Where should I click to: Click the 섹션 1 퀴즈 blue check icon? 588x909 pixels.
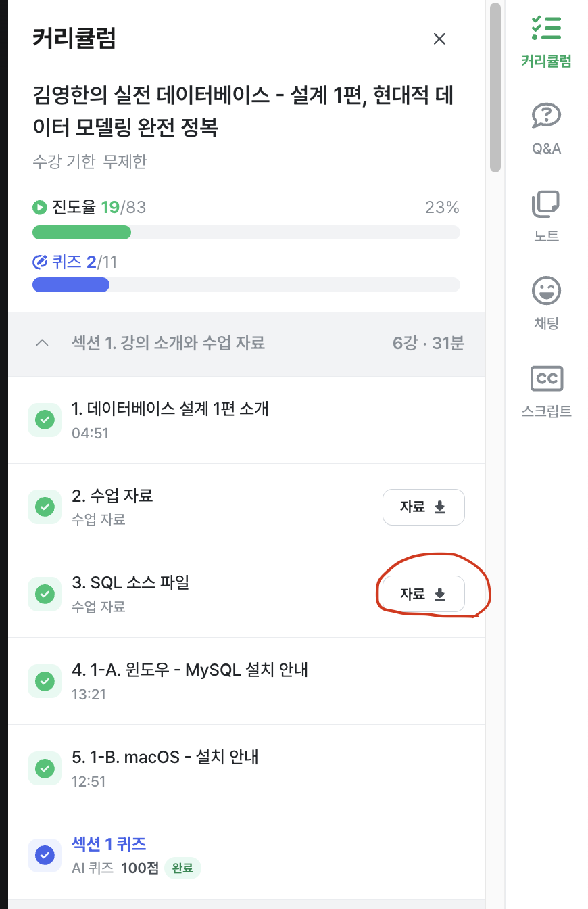coord(45,856)
